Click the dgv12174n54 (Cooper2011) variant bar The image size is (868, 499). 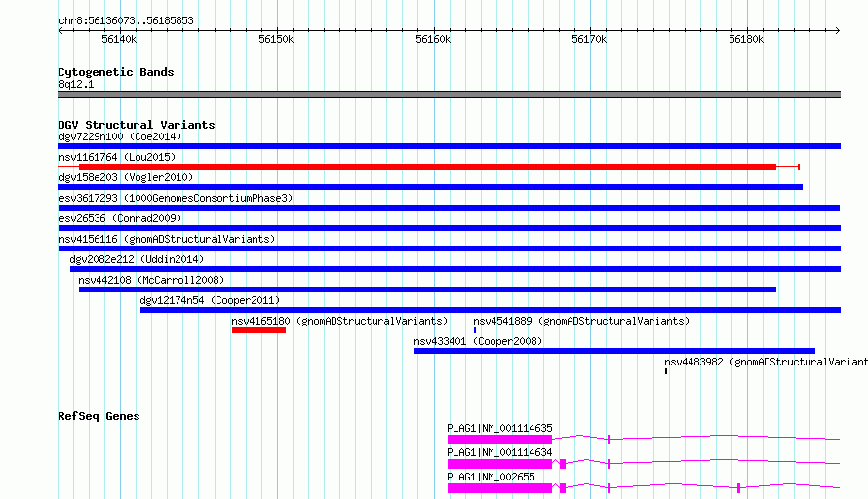point(491,310)
